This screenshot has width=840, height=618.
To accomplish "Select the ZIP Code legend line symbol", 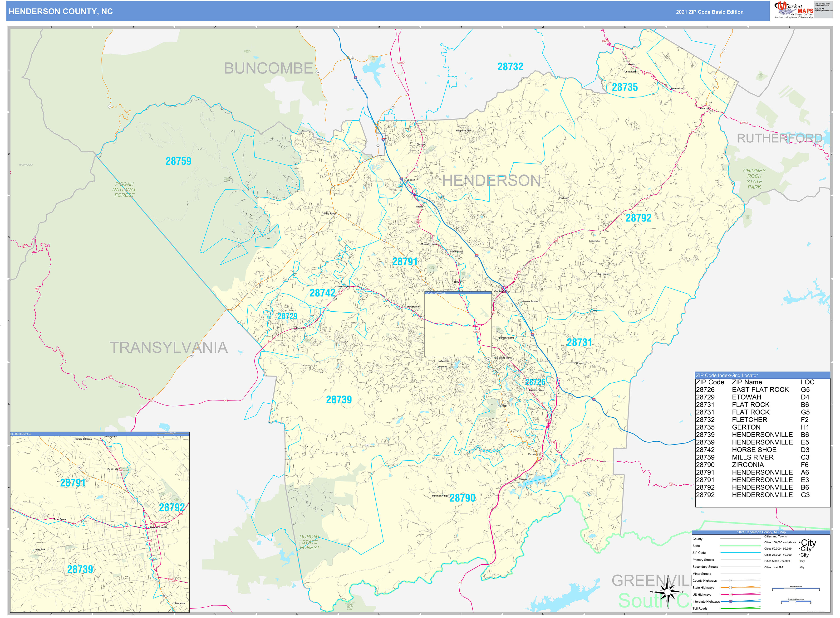I will 740,553.
